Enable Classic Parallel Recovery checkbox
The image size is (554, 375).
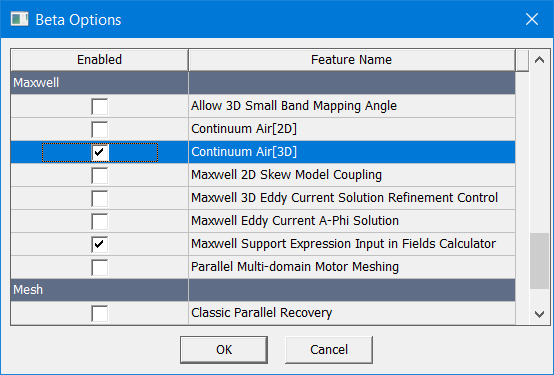[100, 313]
